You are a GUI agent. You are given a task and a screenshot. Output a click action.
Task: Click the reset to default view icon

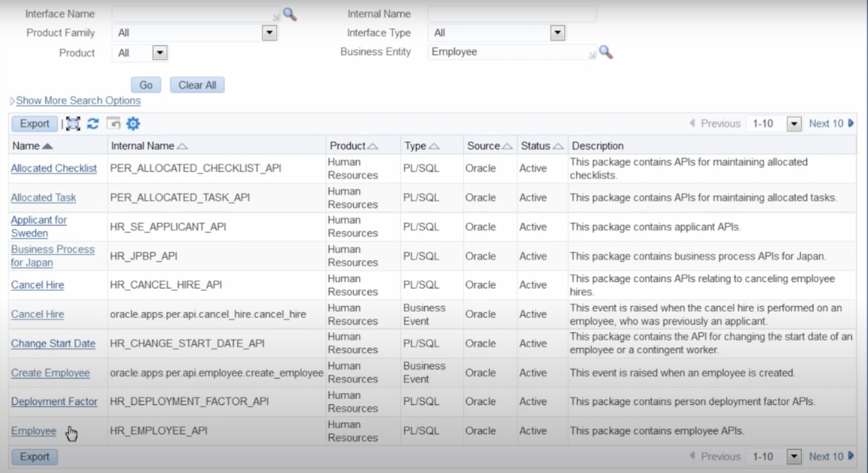pos(113,123)
